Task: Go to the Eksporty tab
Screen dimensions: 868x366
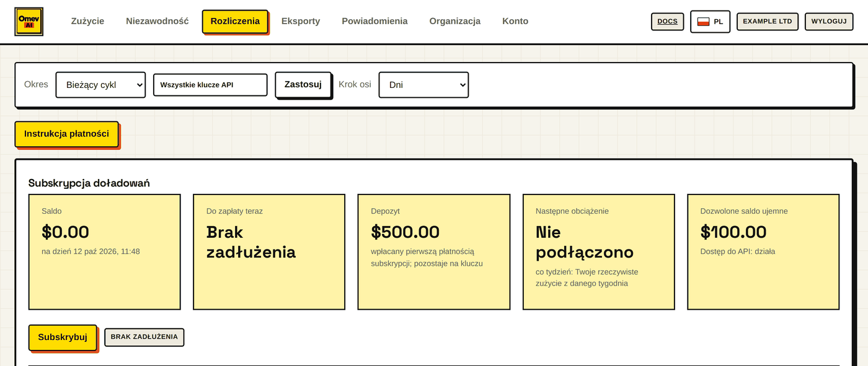Action: click(x=301, y=21)
